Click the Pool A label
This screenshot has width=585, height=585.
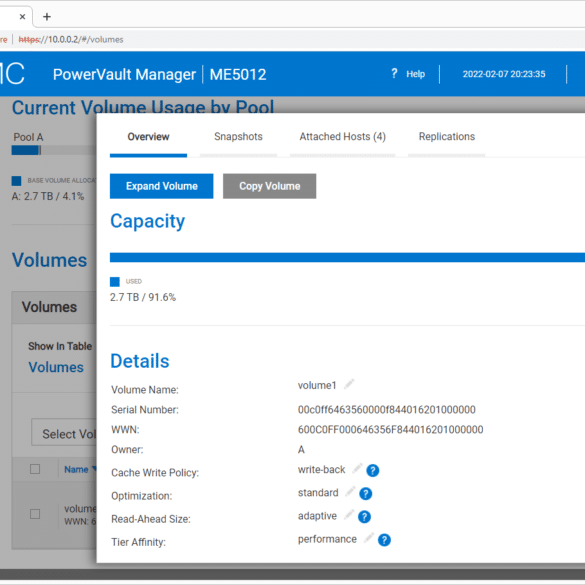click(28, 137)
